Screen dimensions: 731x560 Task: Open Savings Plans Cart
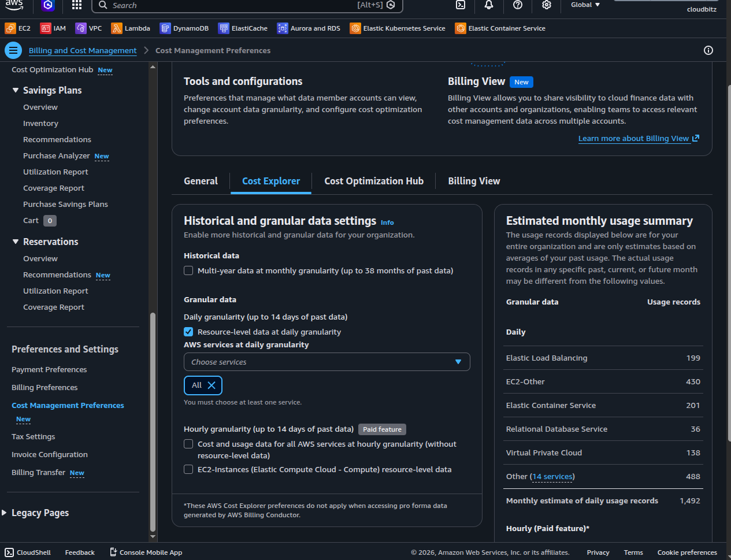click(x=31, y=220)
